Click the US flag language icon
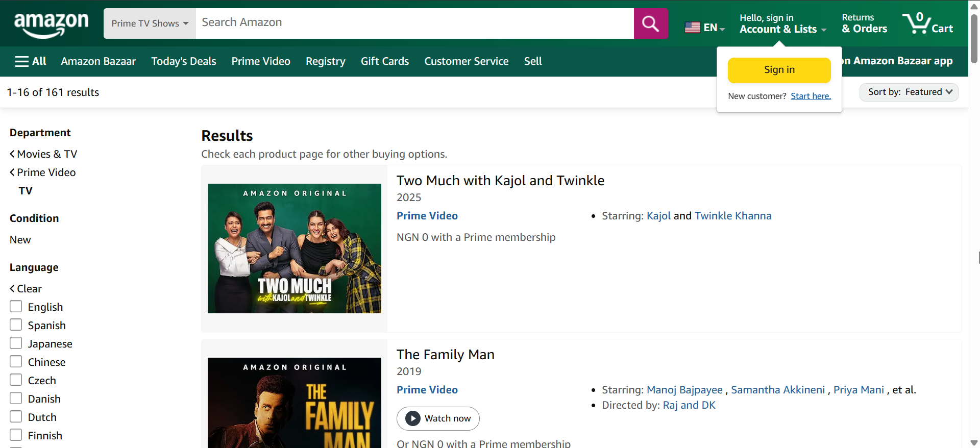This screenshot has width=980, height=448. click(692, 28)
